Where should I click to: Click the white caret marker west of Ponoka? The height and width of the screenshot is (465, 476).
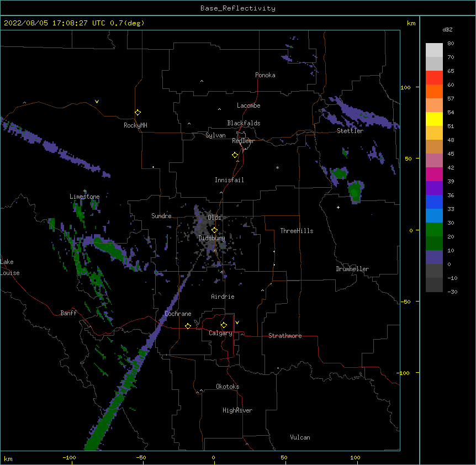(202, 81)
